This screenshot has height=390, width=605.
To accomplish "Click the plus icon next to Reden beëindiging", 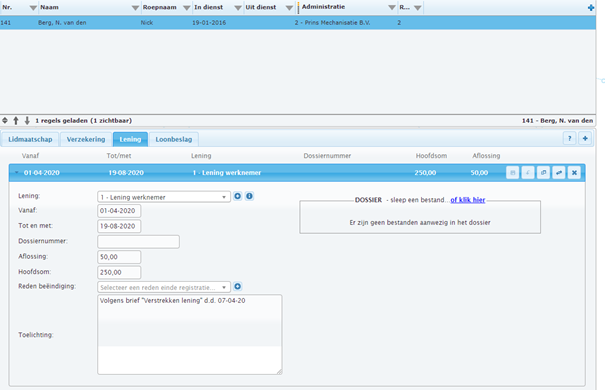I will tap(238, 286).
